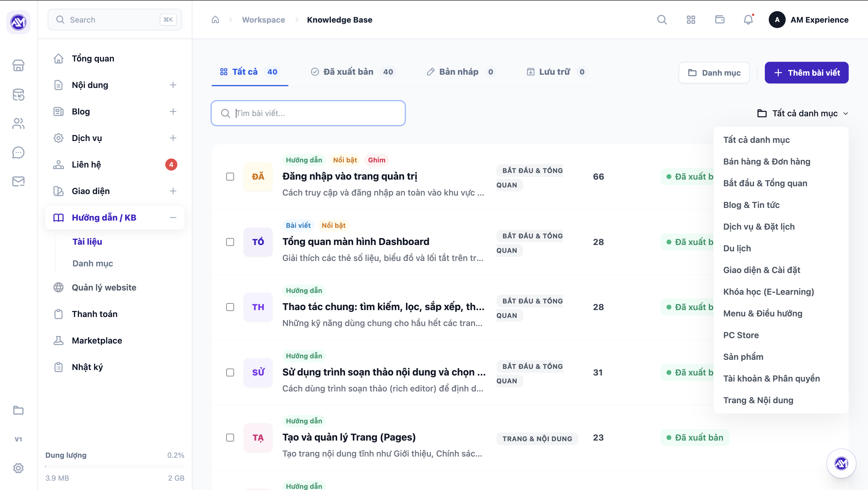Select checkbox for Sử dụng trình soạn thảo article

tap(230, 372)
